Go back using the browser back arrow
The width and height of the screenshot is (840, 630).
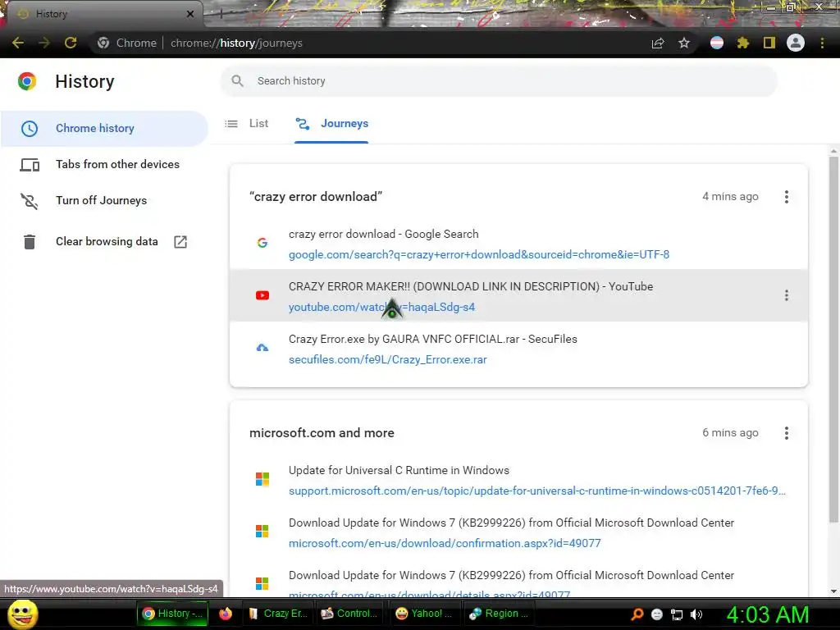18,43
